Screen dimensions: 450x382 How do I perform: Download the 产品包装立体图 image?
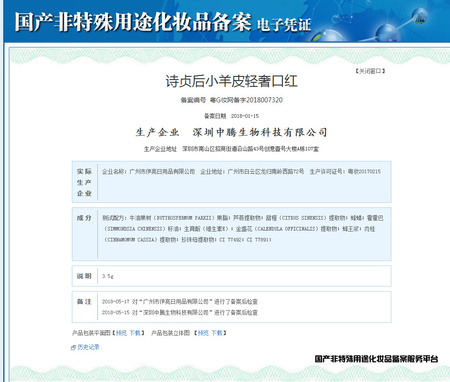tap(217, 333)
